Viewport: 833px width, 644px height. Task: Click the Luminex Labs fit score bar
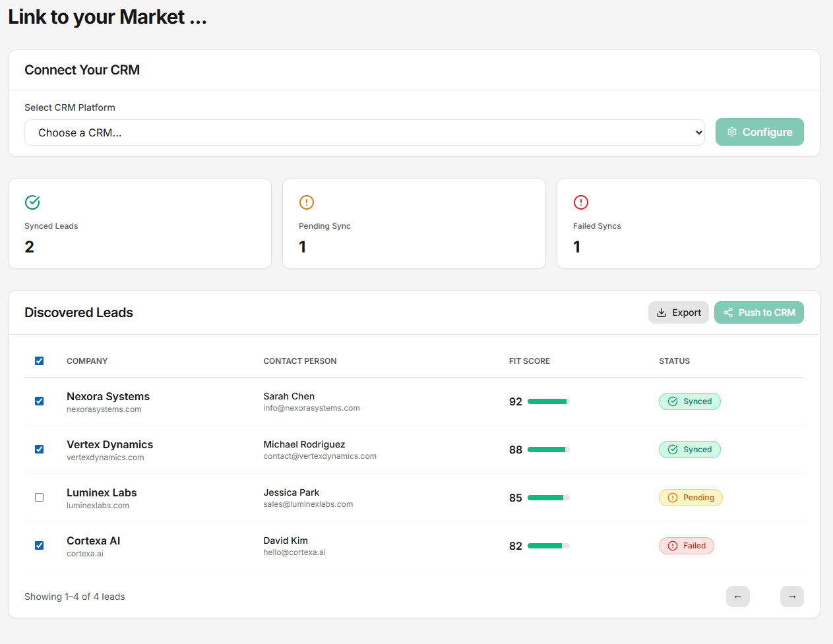click(549, 498)
